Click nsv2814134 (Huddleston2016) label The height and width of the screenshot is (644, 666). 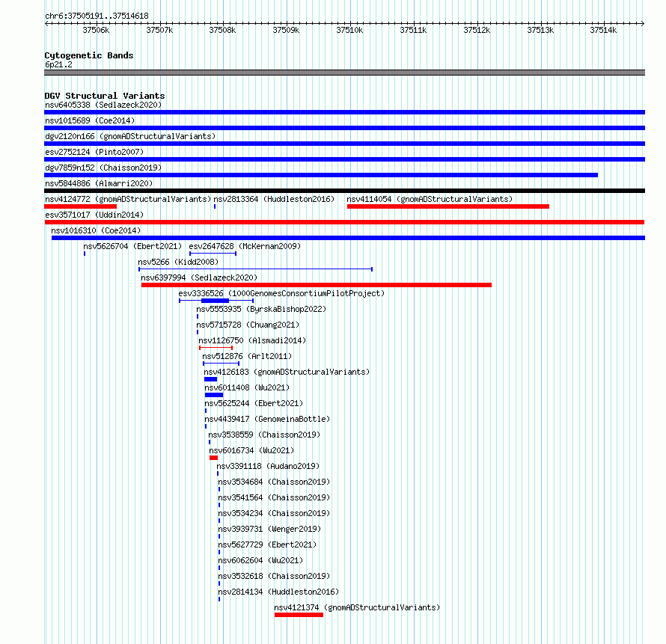[x=278, y=592]
